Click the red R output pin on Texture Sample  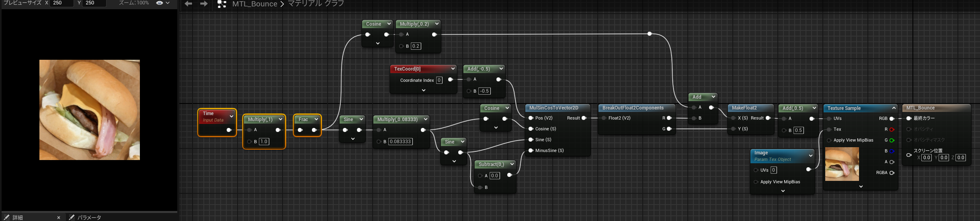click(x=892, y=130)
